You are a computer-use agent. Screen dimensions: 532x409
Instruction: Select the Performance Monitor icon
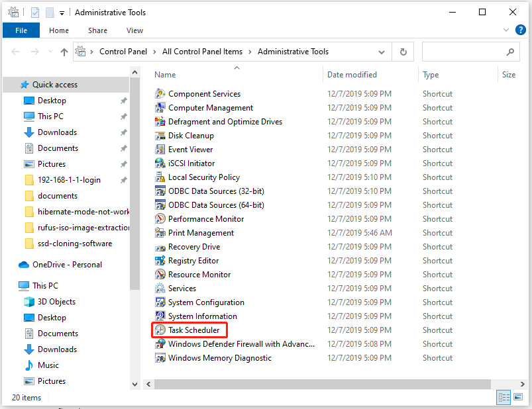click(160, 219)
